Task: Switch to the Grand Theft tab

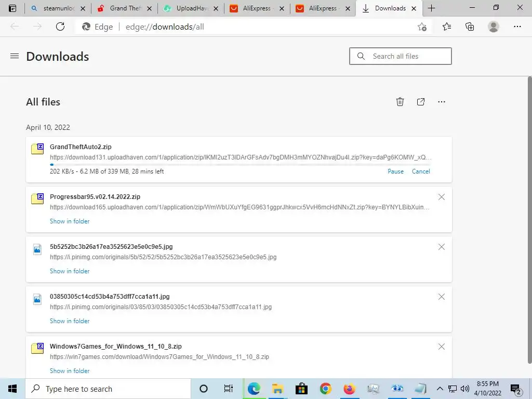Action: pos(124,8)
